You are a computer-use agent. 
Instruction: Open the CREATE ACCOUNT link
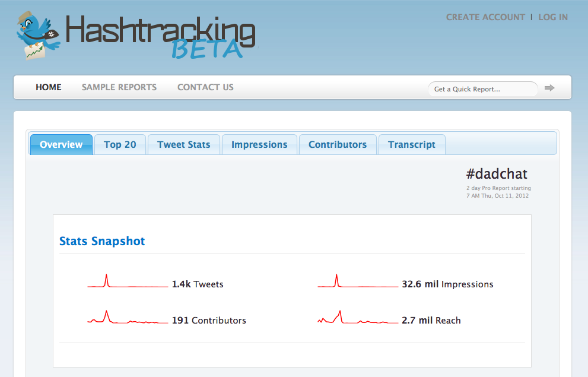click(x=485, y=17)
